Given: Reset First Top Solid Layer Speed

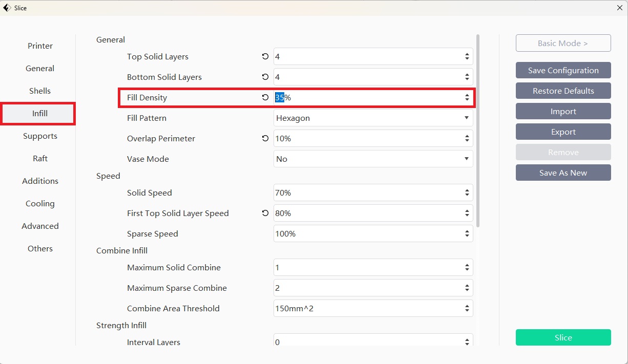Looking at the screenshot, I should coord(265,213).
